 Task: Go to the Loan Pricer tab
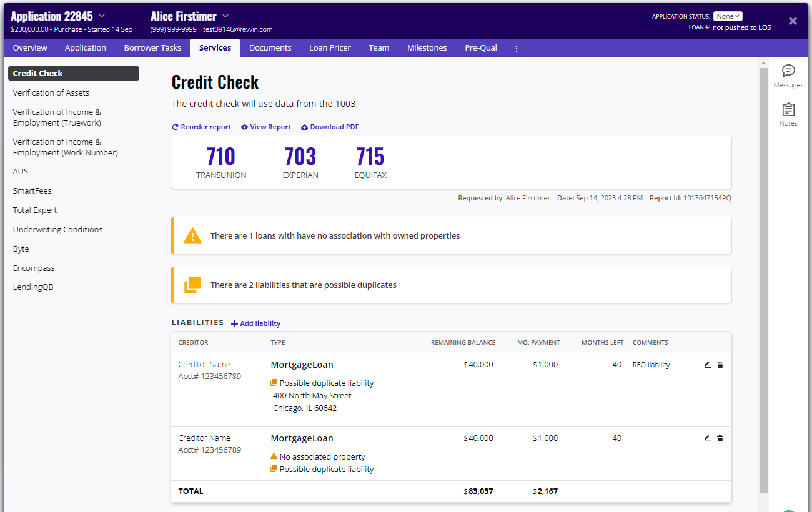click(x=330, y=48)
